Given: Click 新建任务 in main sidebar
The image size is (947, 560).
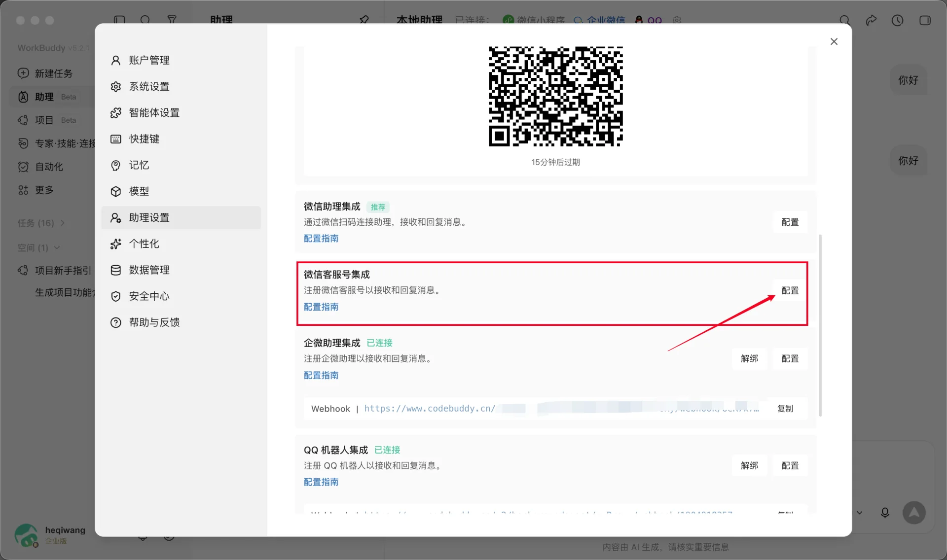Looking at the screenshot, I should [x=53, y=73].
